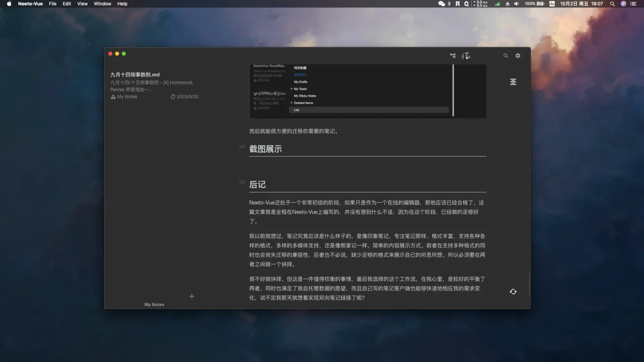
Task: Click the note preview text 九月十四/十五琐事数则
Action: pyautogui.click(x=135, y=83)
